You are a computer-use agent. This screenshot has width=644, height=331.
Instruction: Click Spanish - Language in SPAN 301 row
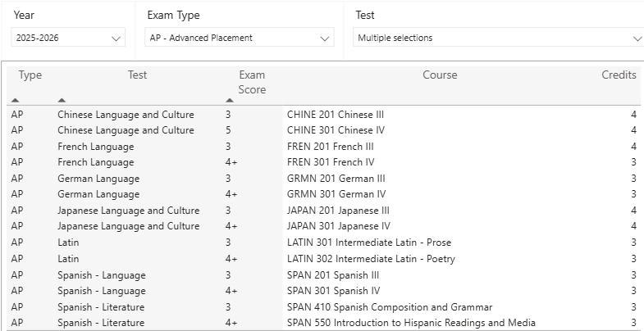(102, 291)
